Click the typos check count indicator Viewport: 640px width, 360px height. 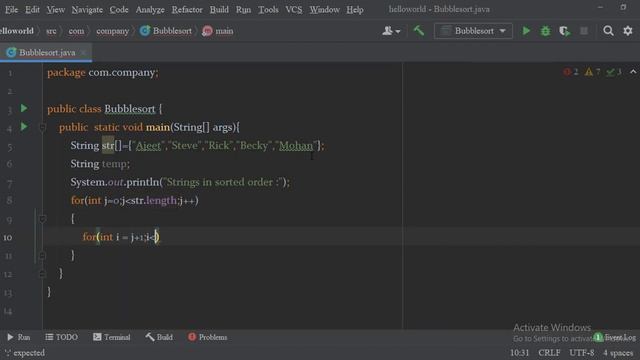click(613, 72)
